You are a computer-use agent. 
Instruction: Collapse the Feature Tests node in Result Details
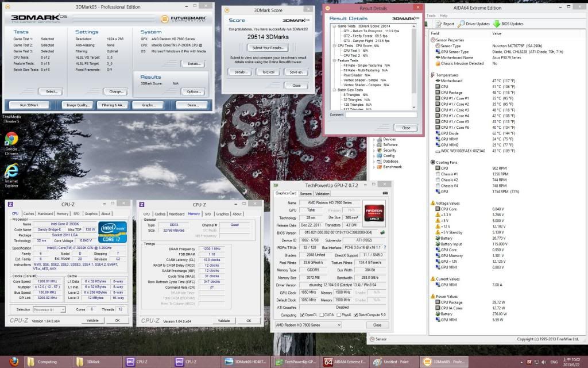click(334, 60)
